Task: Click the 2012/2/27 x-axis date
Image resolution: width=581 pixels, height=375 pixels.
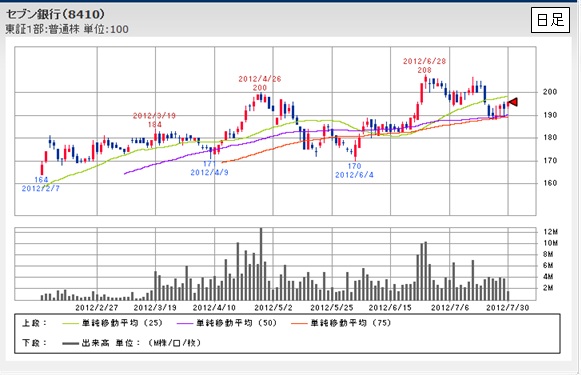Action: (97, 308)
